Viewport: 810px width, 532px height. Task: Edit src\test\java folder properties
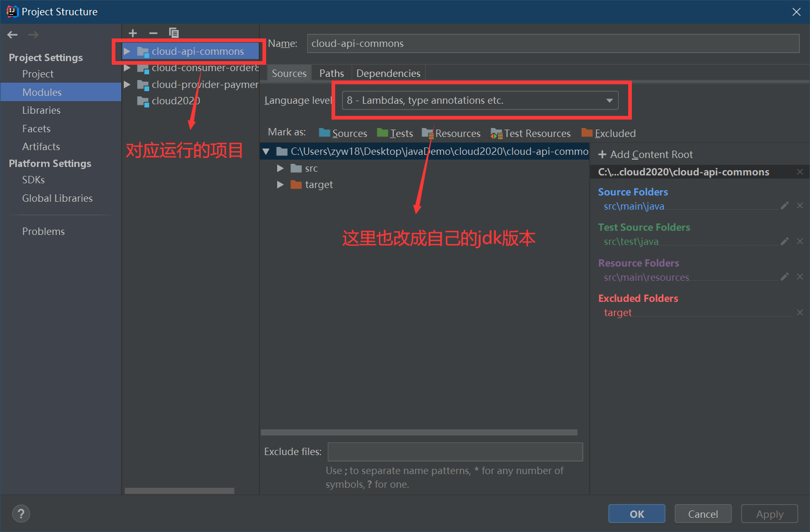click(785, 241)
